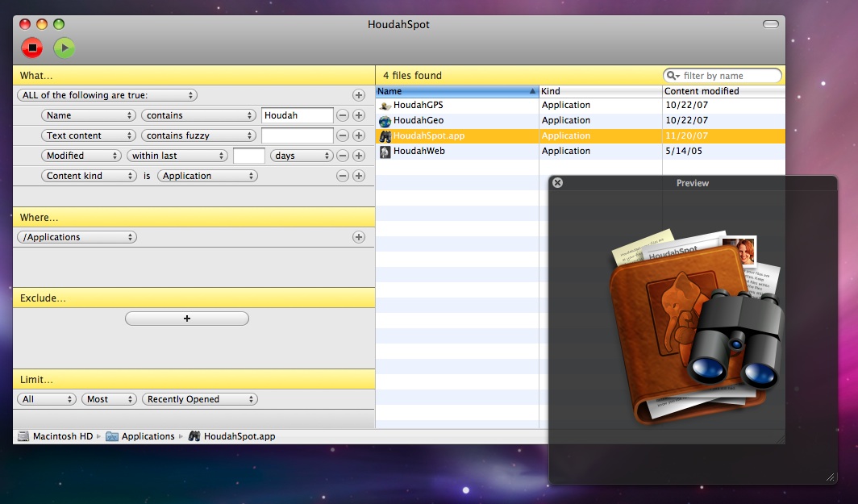Click the filter by name search field

click(723, 76)
